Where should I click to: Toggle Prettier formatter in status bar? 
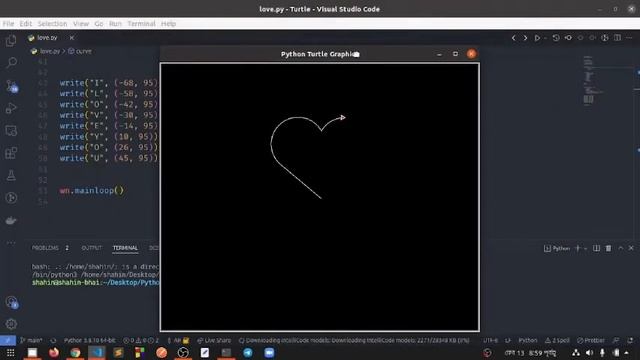click(591, 340)
